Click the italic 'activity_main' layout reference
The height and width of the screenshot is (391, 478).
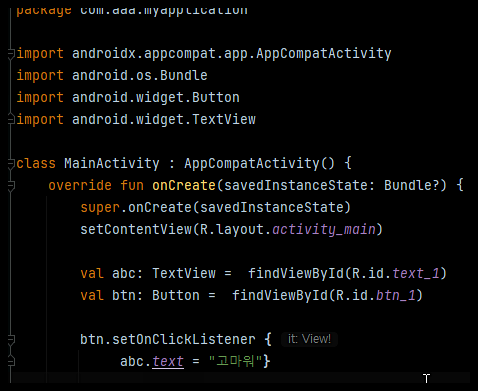pos(324,229)
